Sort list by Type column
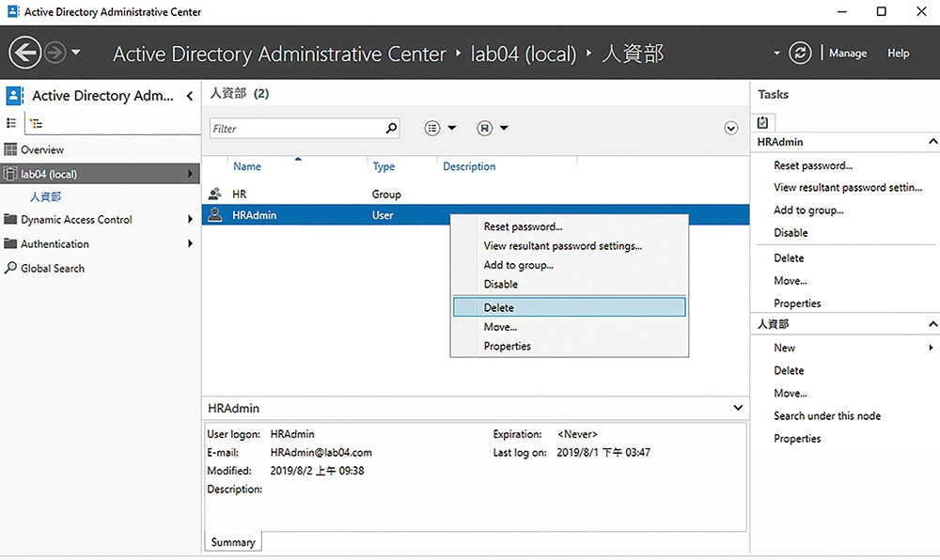Viewport: 940px width, 560px height. 384,166
